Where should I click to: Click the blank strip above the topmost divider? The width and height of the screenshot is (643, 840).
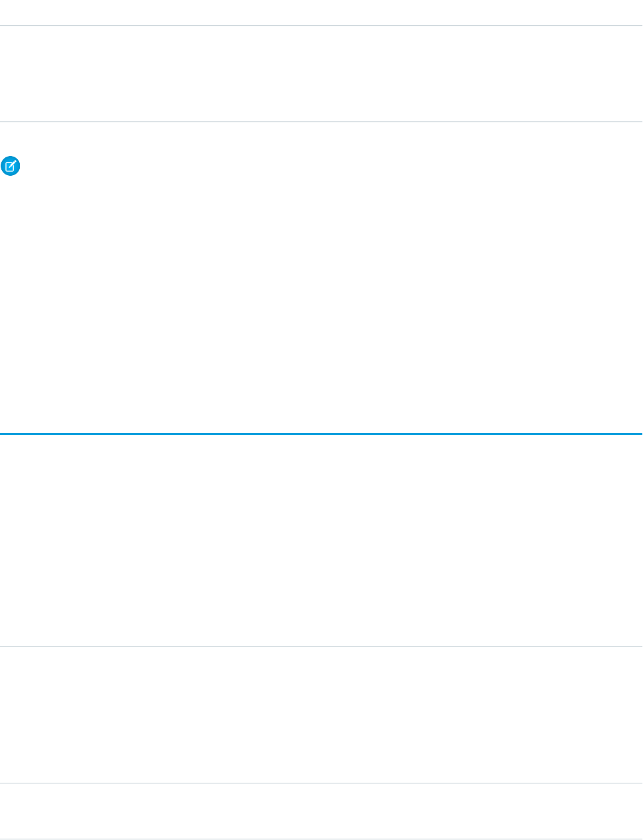click(321, 12)
